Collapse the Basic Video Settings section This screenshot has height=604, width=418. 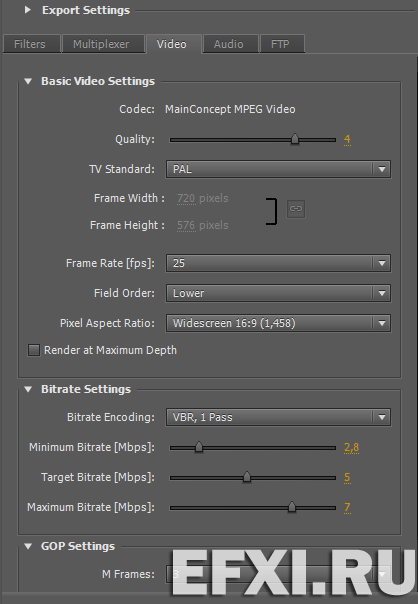28,81
